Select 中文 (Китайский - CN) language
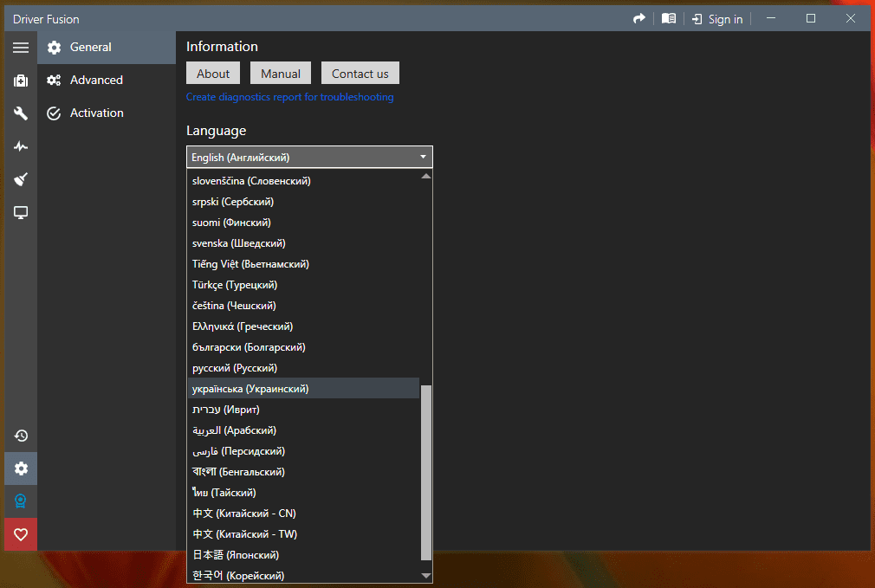This screenshot has width=875, height=588. 303,514
